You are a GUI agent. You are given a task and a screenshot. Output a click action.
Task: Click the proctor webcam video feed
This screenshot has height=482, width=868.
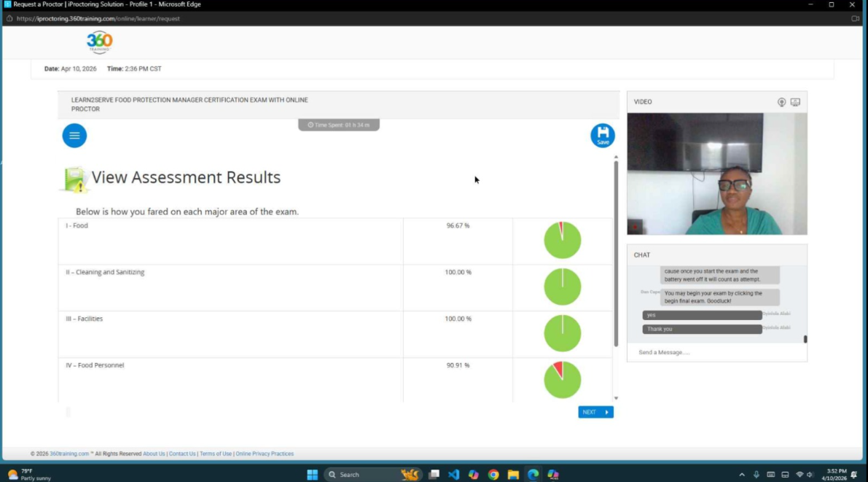click(717, 174)
